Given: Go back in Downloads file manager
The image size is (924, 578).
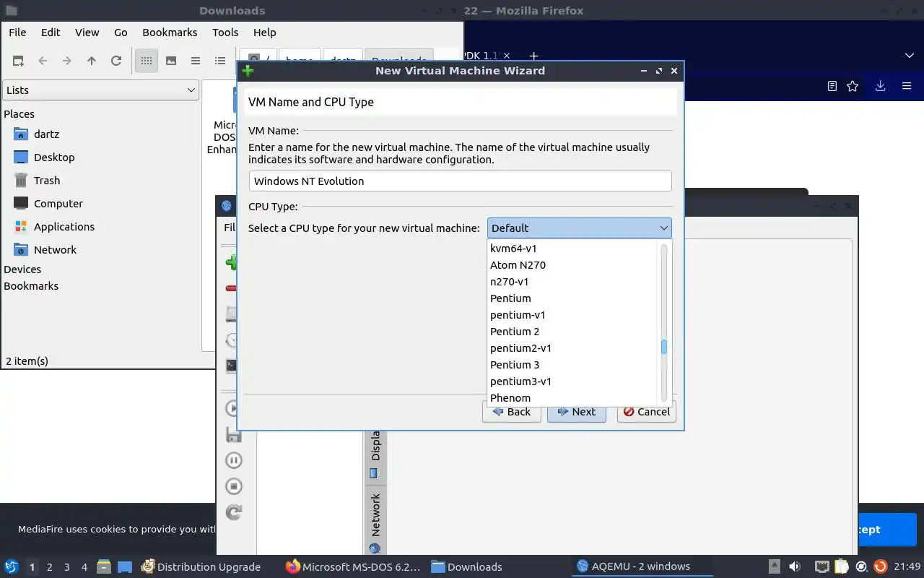Looking at the screenshot, I should coord(43,61).
